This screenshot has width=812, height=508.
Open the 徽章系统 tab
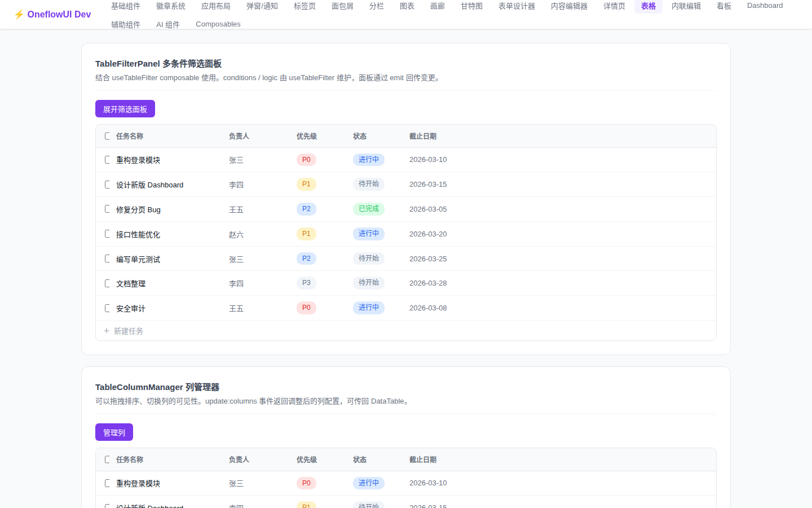point(171,6)
